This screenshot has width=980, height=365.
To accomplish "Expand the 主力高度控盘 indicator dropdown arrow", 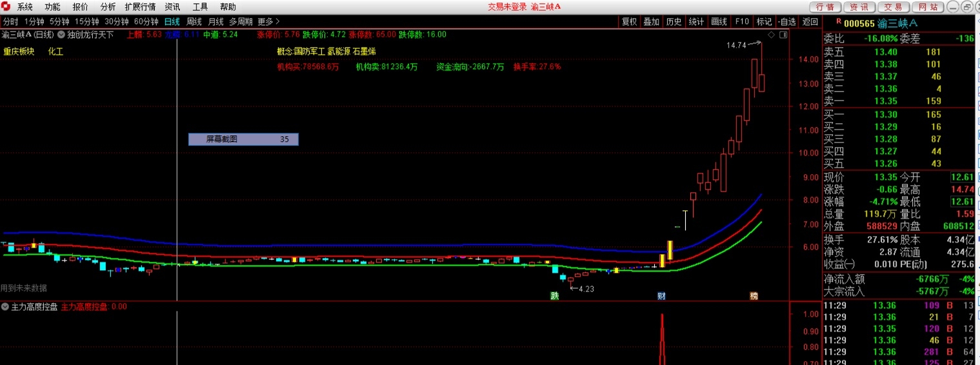I will (x=5, y=306).
